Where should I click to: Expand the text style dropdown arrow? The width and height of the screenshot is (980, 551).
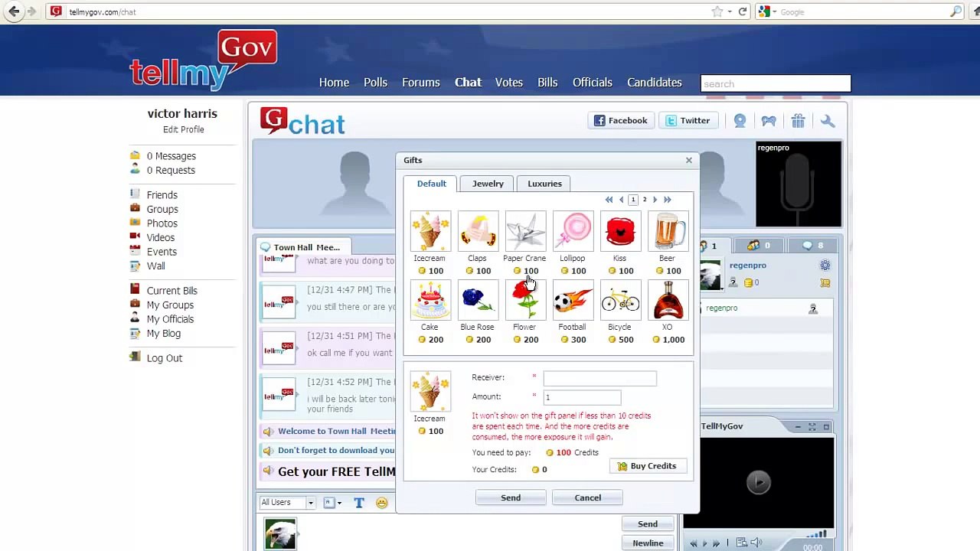[339, 503]
